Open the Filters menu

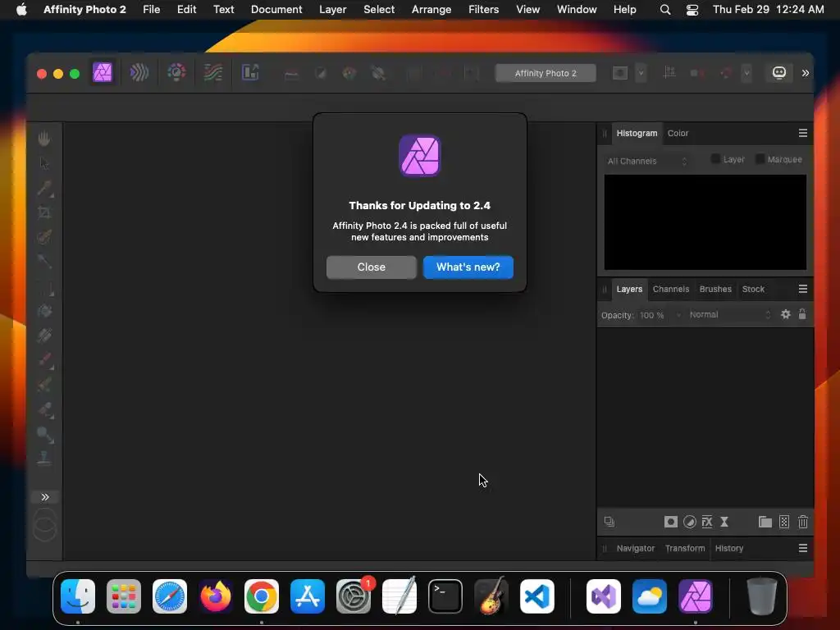[x=483, y=9]
